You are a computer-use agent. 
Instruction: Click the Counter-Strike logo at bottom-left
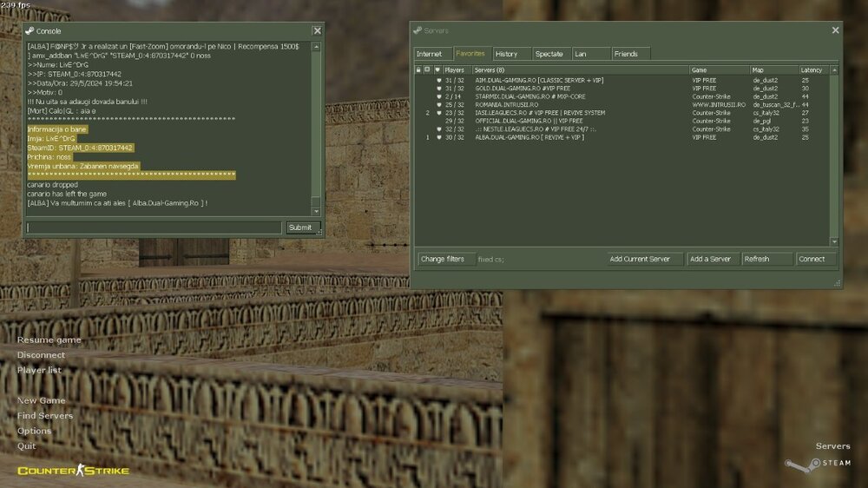point(73,471)
